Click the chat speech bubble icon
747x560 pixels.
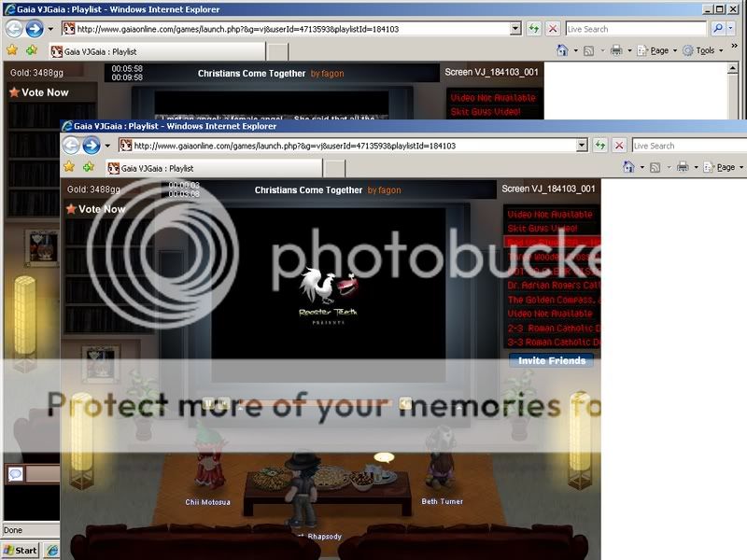15,474
